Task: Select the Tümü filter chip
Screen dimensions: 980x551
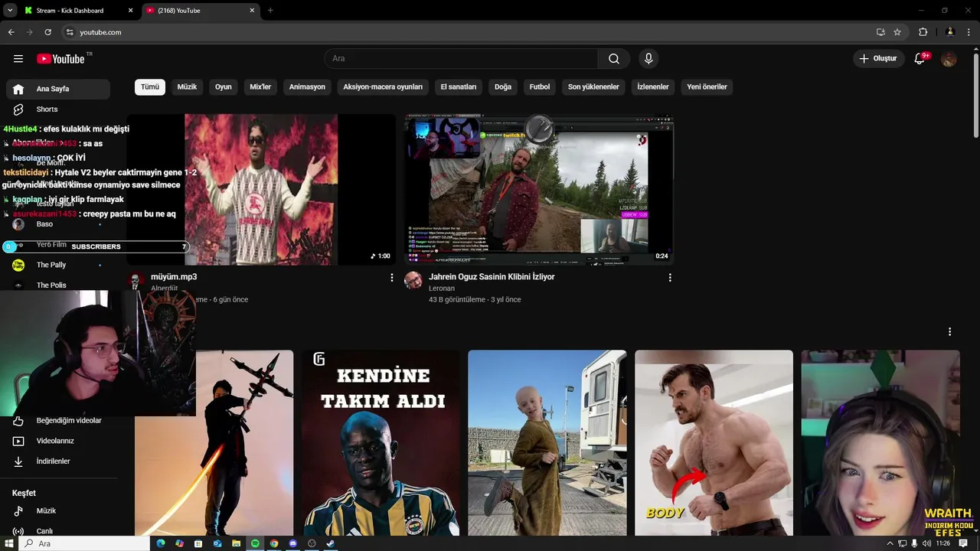Action: (150, 86)
